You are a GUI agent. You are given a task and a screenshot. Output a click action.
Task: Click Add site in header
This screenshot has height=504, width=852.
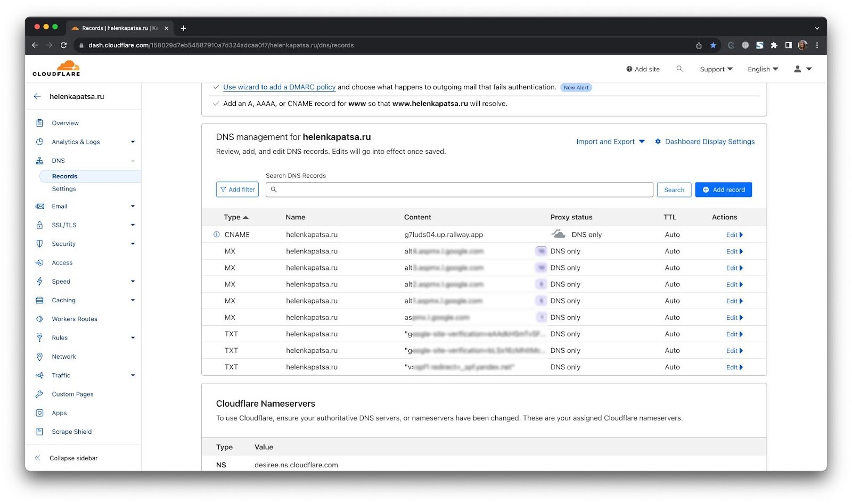[643, 69]
